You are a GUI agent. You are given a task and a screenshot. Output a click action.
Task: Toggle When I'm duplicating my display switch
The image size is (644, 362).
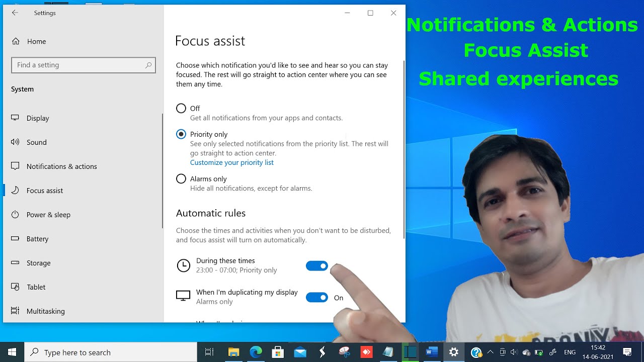(317, 298)
